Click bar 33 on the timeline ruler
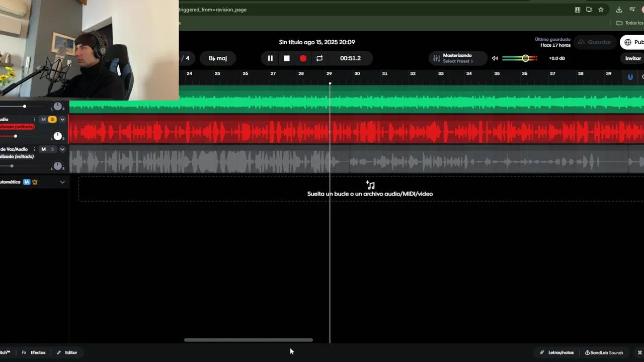The image size is (644, 362). click(x=441, y=74)
